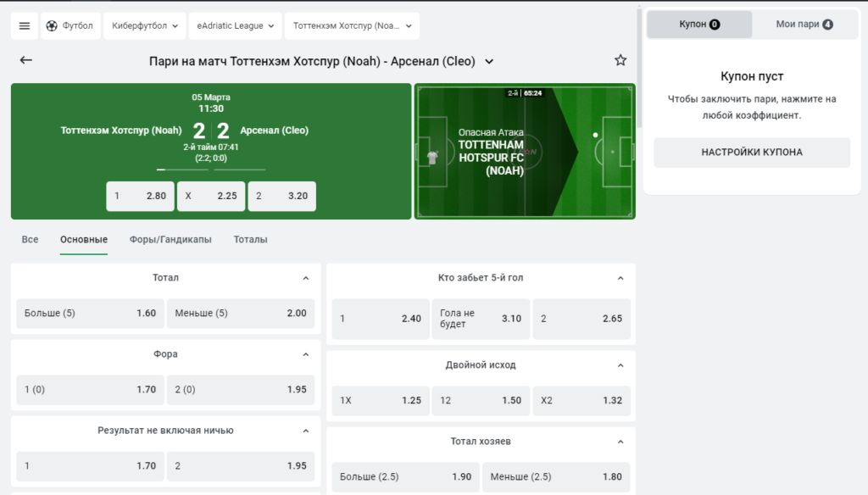
Task: Bet on Больше (5) at 1.60
Action: pyautogui.click(x=90, y=314)
